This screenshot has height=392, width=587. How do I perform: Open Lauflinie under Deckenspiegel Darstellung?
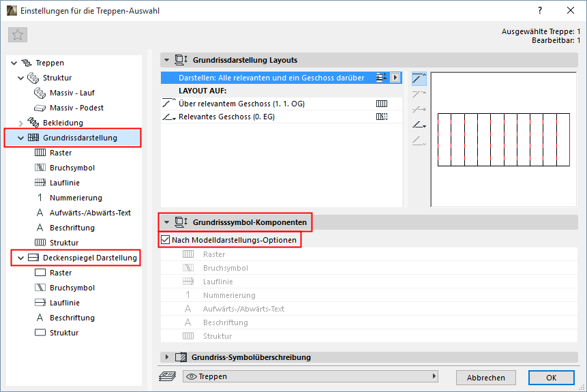(x=65, y=303)
